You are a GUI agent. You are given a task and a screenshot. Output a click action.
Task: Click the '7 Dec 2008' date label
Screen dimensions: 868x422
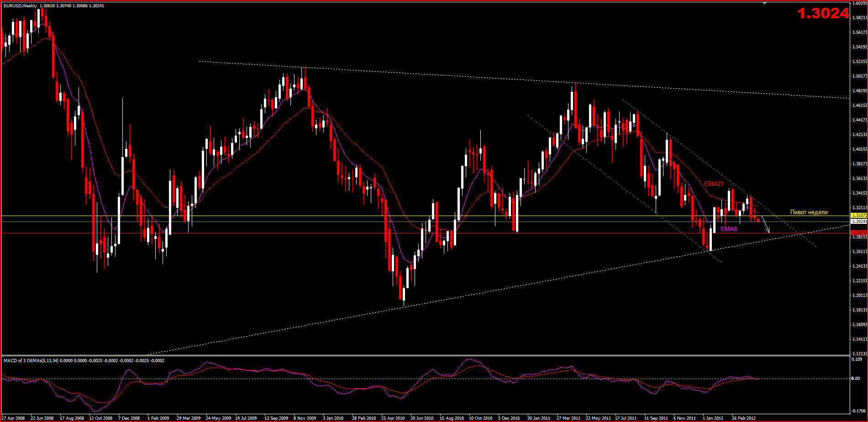(129, 418)
